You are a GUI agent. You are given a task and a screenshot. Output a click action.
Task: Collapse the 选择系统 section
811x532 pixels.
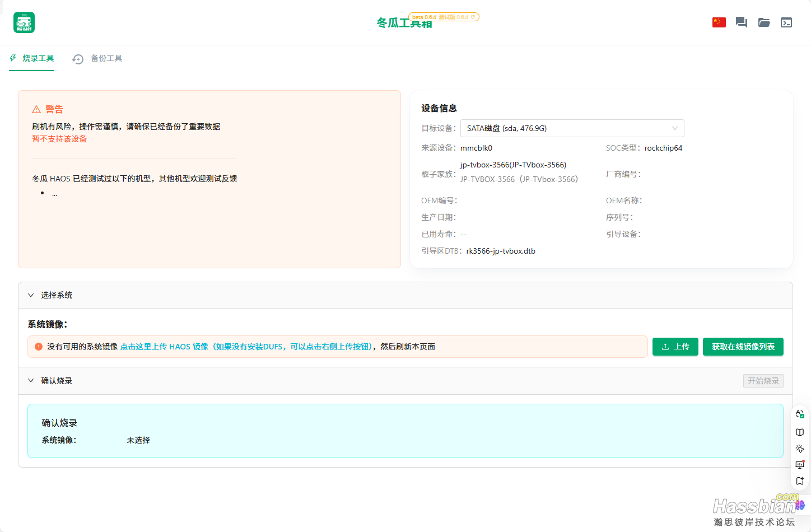point(31,295)
